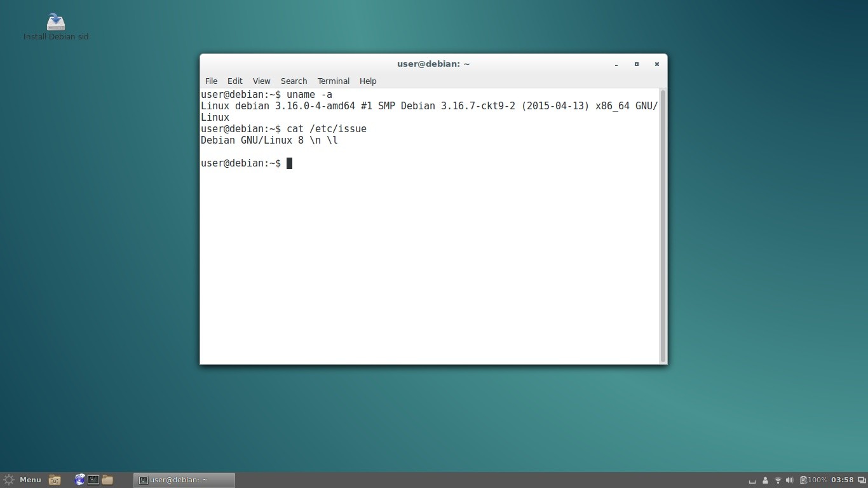This screenshot has width=868, height=488.
Task: Open the file manager folder launcher
Action: coord(107,480)
